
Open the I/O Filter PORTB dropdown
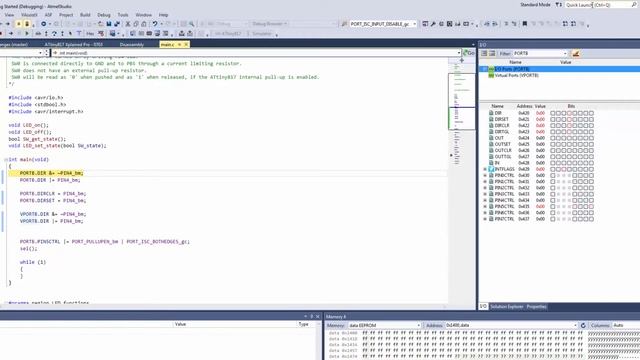[565, 53]
